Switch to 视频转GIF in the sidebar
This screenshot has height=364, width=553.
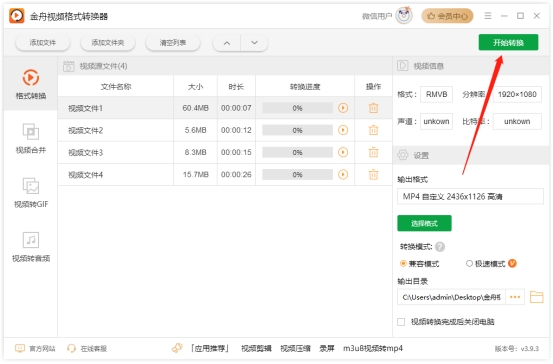(x=31, y=193)
